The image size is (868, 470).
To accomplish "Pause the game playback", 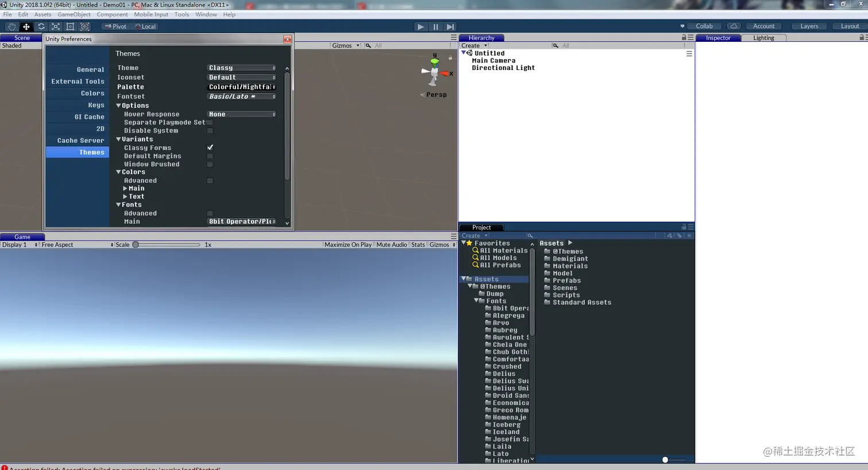I will click(x=436, y=26).
